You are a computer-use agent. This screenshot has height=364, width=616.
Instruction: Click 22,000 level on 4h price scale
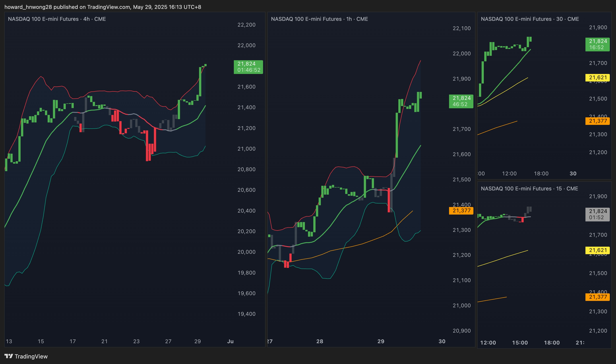[246, 45]
